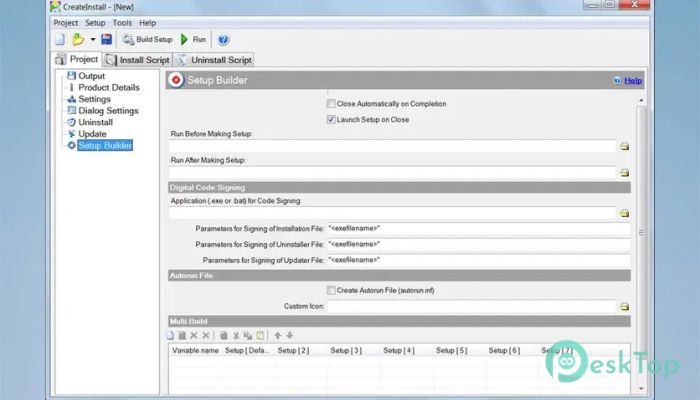Viewport: 700px width, 400px height.
Task: Click the Variable name column header
Action: pyautogui.click(x=195, y=350)
